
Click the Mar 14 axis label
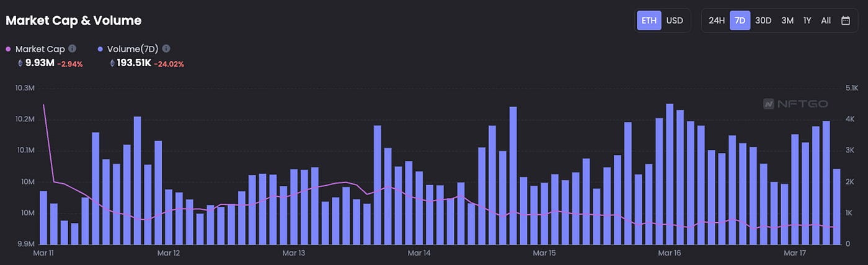419,253
